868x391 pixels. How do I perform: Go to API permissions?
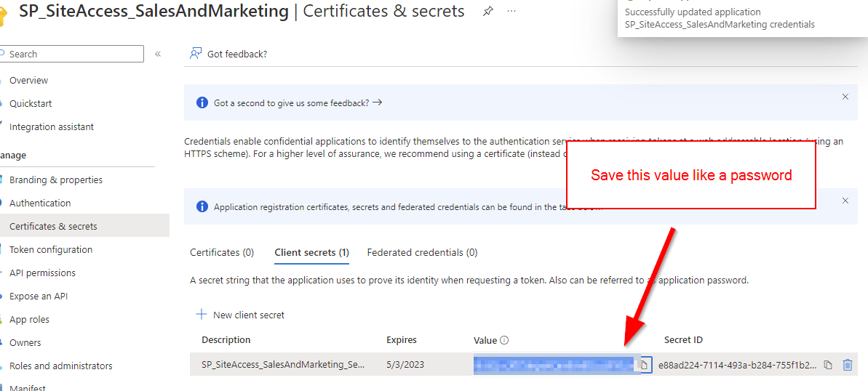click(x=42, y=273)
